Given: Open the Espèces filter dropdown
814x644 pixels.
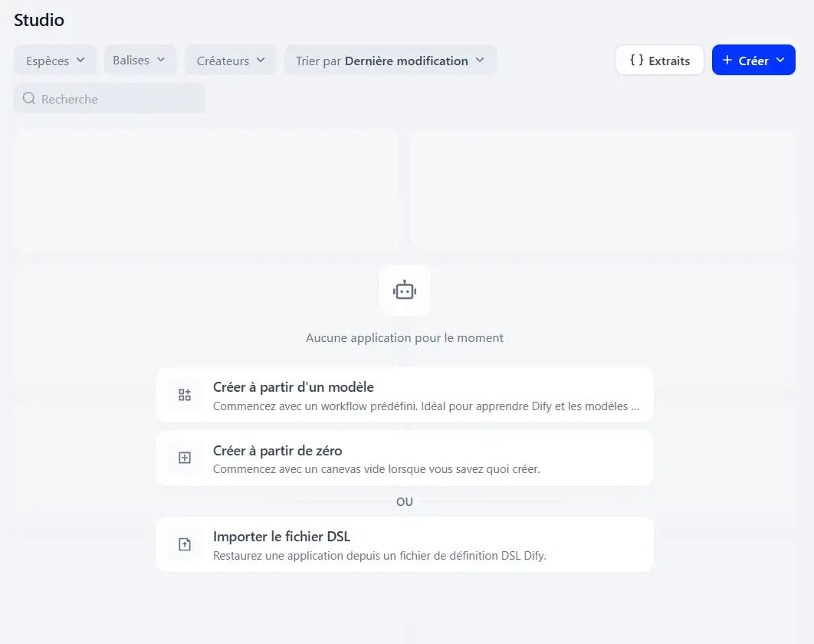Looking at the screenshot, I should pos(55,61).
